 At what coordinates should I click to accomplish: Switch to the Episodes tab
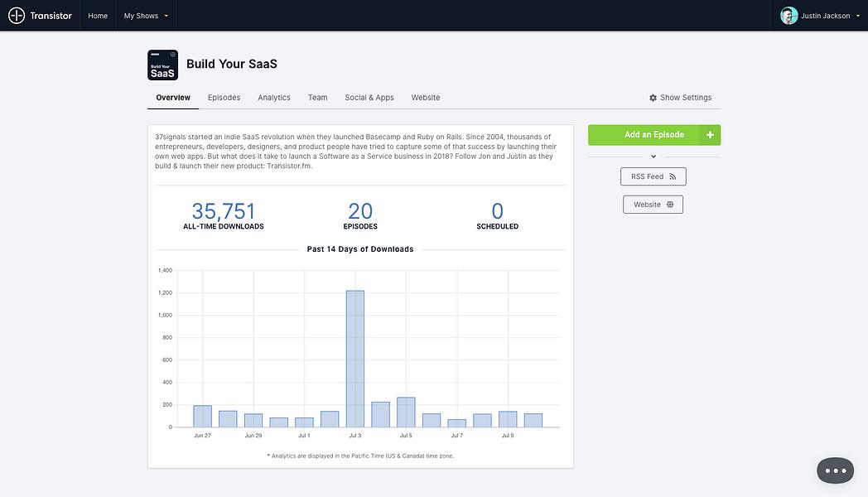click(224, 98)
